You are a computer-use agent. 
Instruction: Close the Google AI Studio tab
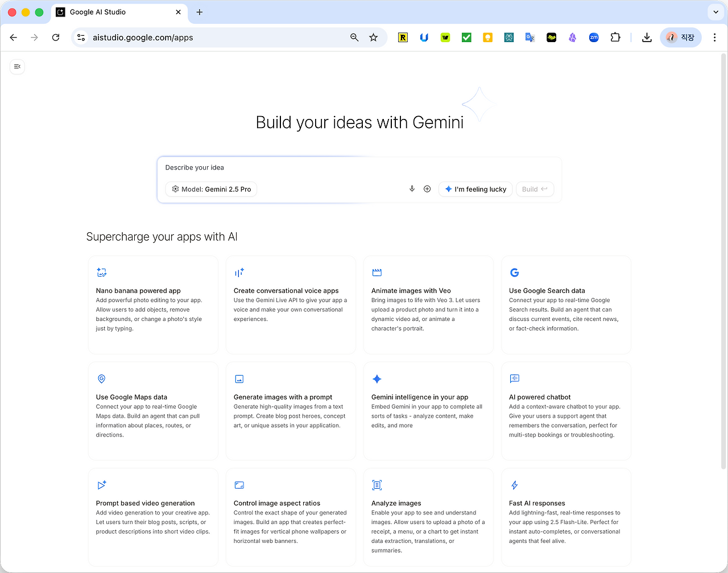pyautogui.click(x=178, y=12)
